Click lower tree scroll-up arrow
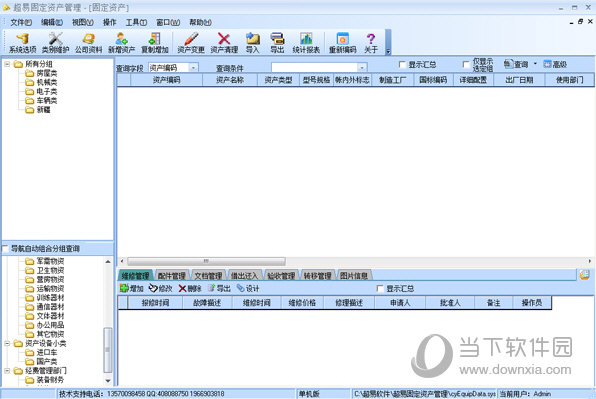 click(108, 261)
